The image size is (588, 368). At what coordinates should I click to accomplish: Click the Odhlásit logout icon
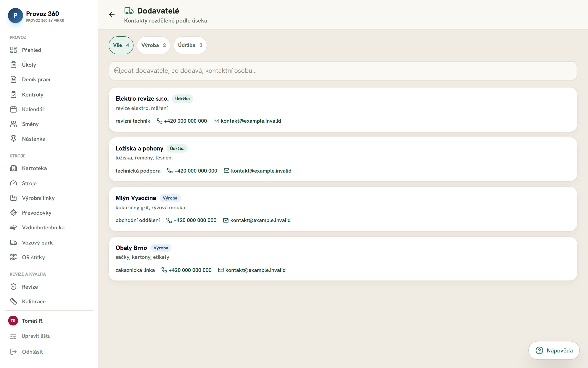coord(13,352)
